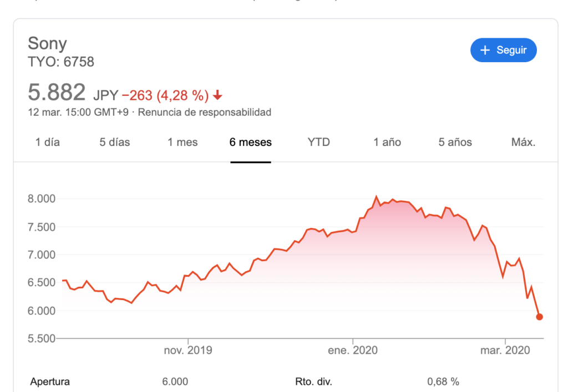This screenshot has width=568, height=392.
Task: Switch to the 1 día tab
Action: click(x=48, y=142)
